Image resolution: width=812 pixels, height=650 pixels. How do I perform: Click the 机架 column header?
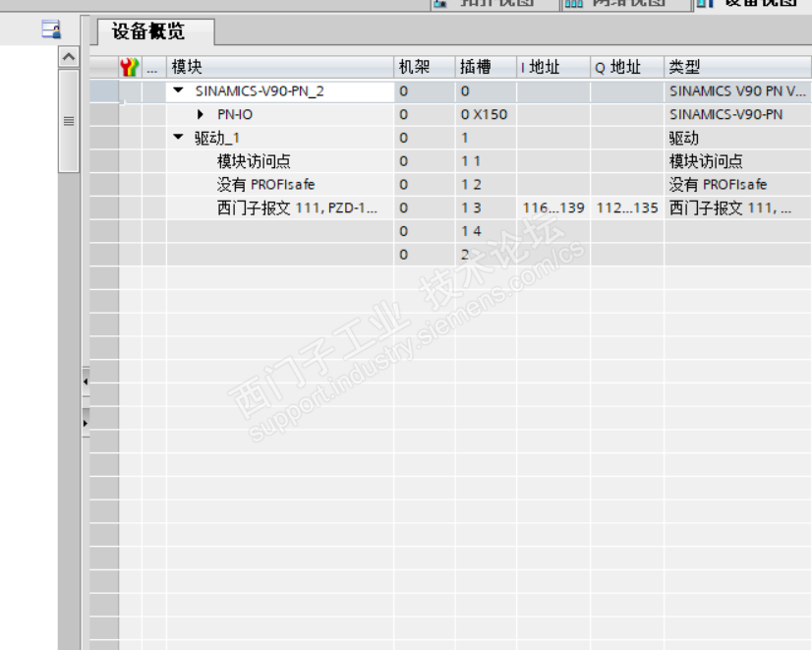[425, 67]
